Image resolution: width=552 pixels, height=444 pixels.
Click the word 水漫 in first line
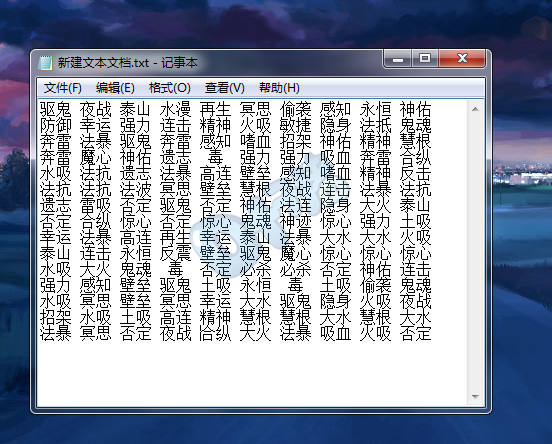click(175, 109)
